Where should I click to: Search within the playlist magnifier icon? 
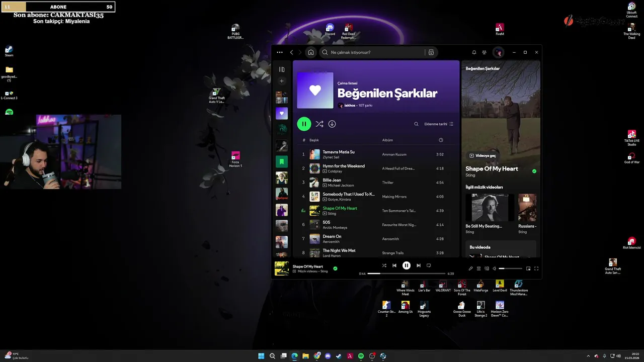pyautogui.click(x=416, y=124)
